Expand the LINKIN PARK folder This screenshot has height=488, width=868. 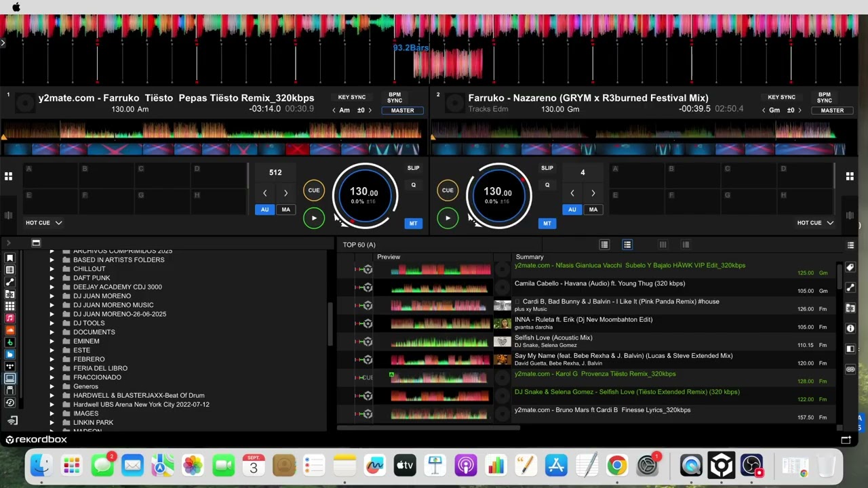click(52, 422)
